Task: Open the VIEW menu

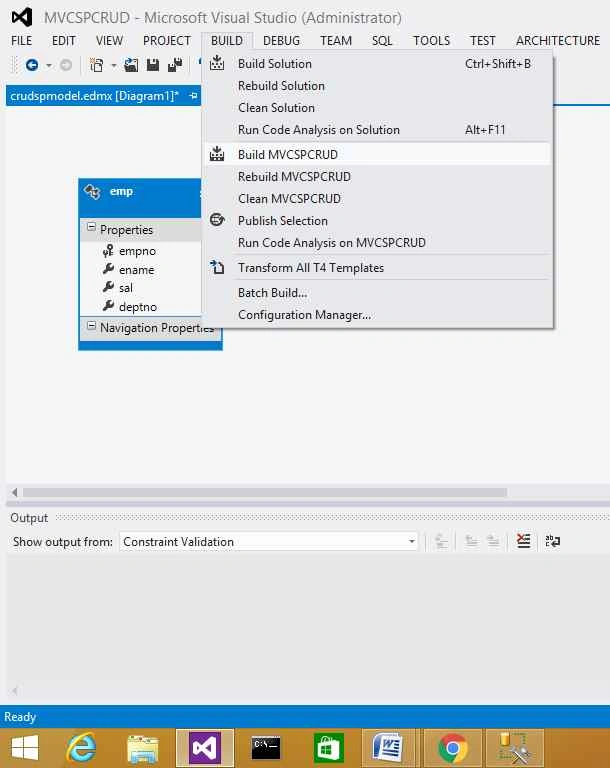Action: (109, 41)
